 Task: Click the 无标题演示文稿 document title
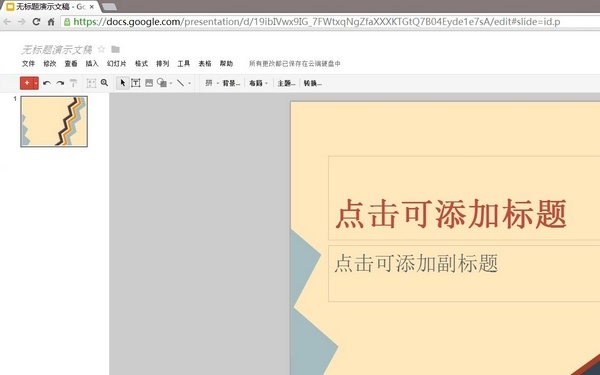pyautogui.click(x=57, y=49)
